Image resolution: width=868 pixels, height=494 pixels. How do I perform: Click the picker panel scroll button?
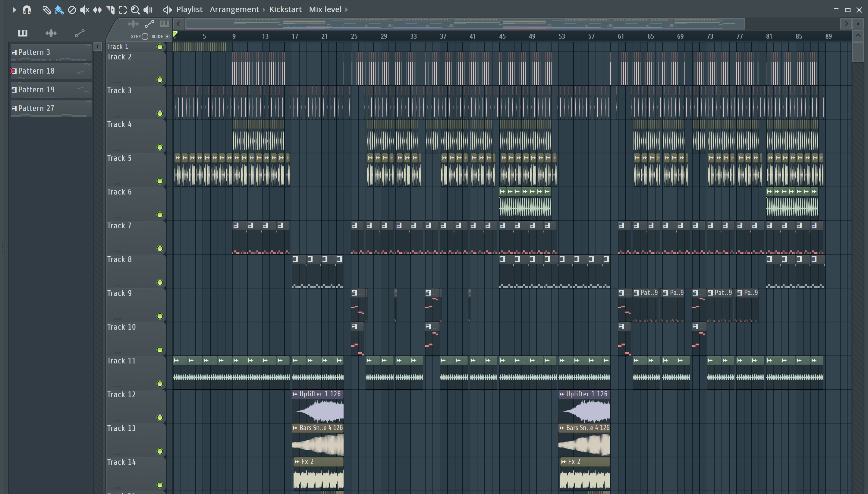(97, 46)
